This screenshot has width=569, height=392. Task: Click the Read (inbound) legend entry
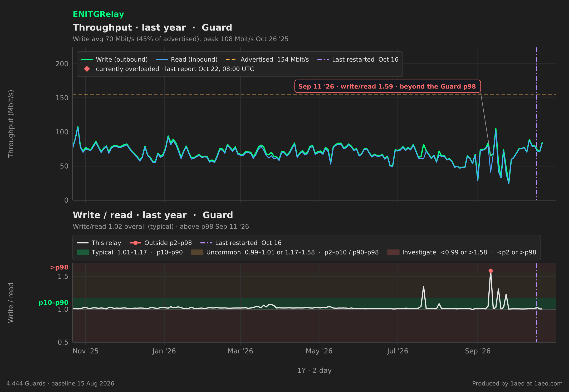pyautogui.click(x=187, y=60)
